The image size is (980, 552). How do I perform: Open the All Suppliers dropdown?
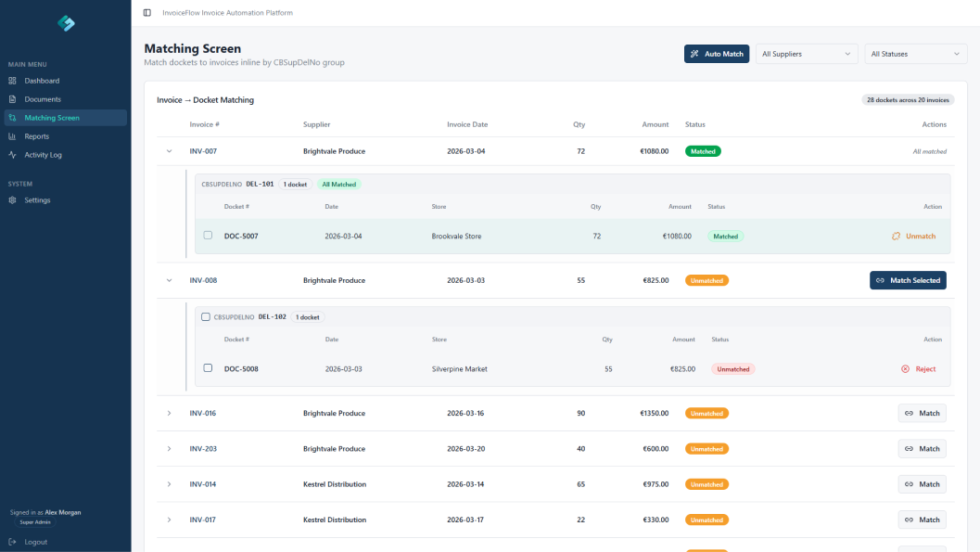807,54
